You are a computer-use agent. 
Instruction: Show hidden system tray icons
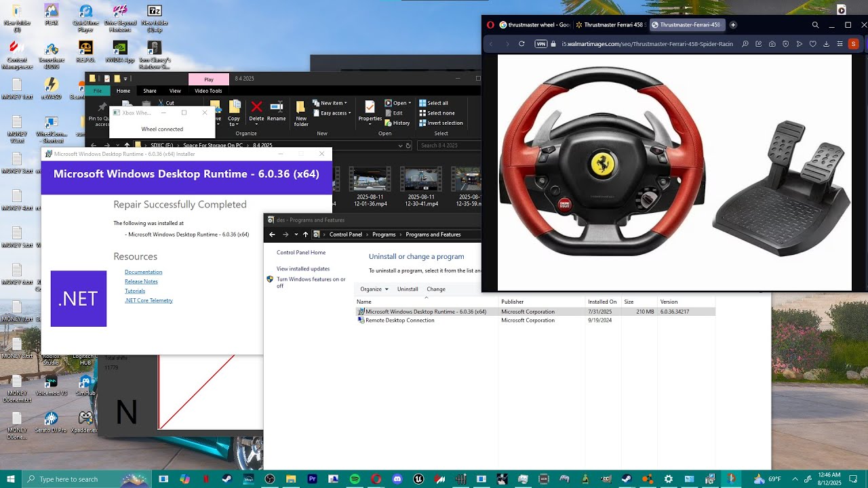(x=795, y=479)
